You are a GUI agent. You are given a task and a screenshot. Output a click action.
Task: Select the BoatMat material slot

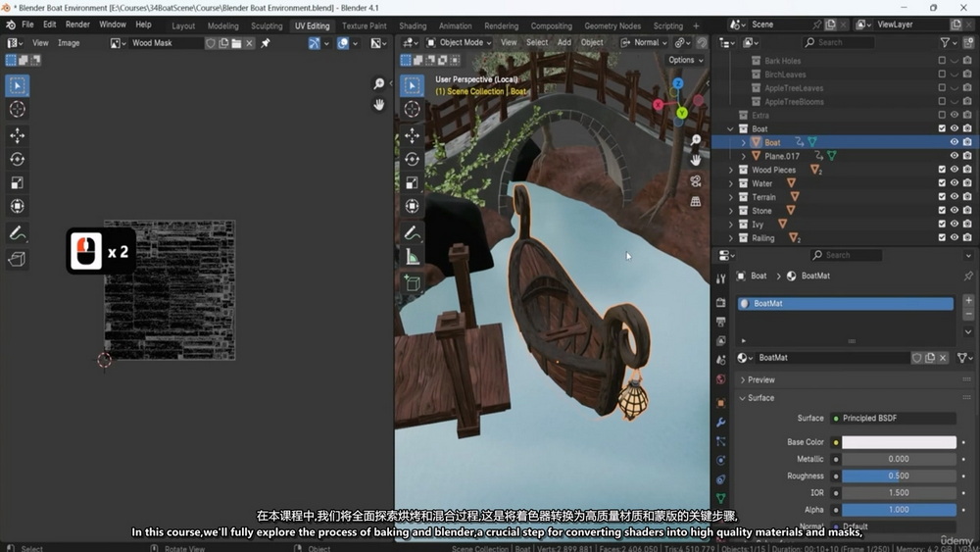845,303
